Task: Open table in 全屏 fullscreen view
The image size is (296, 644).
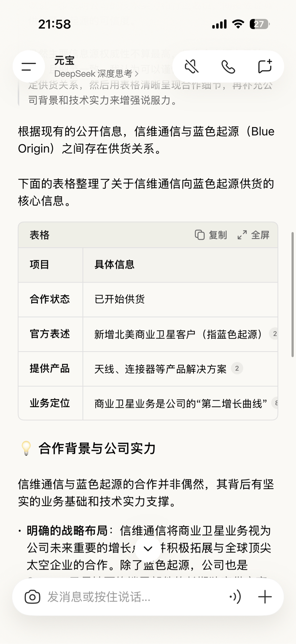Action: pos(253,235)
